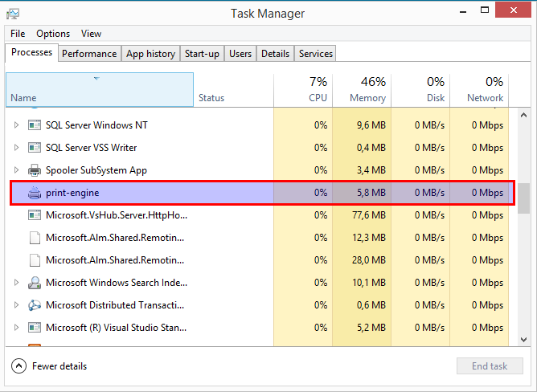Click the 10,1 MB memory value
The image size is (537, 392).
click(x=369, y=283)
